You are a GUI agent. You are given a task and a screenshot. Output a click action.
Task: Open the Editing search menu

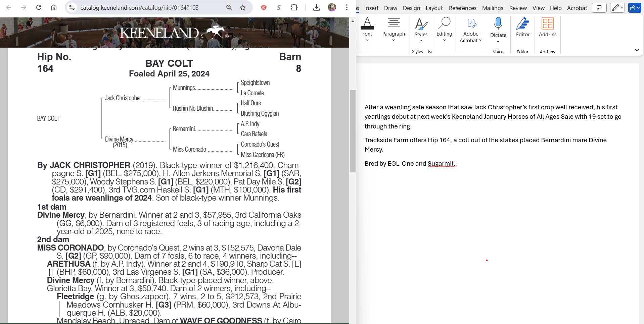pos(444,30)
